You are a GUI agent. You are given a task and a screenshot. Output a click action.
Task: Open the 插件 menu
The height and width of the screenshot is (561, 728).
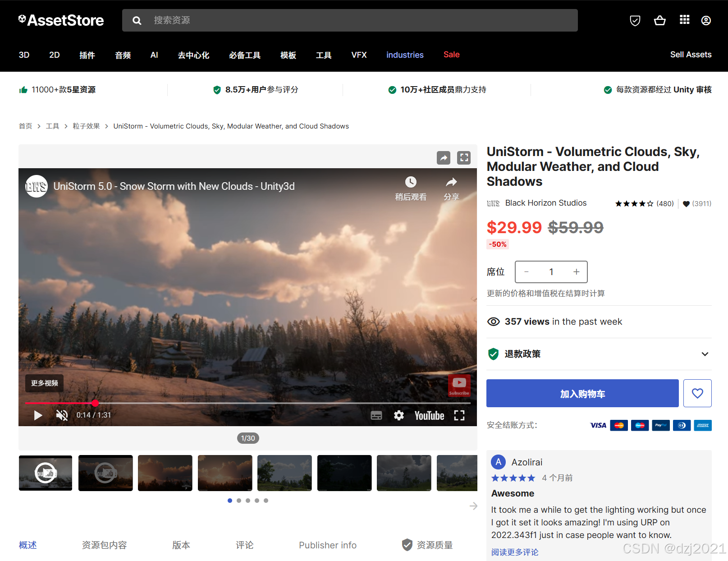[x=87, y=55]
